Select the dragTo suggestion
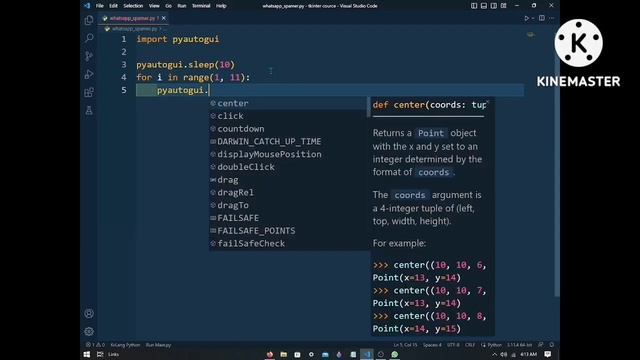 (288, 205)
